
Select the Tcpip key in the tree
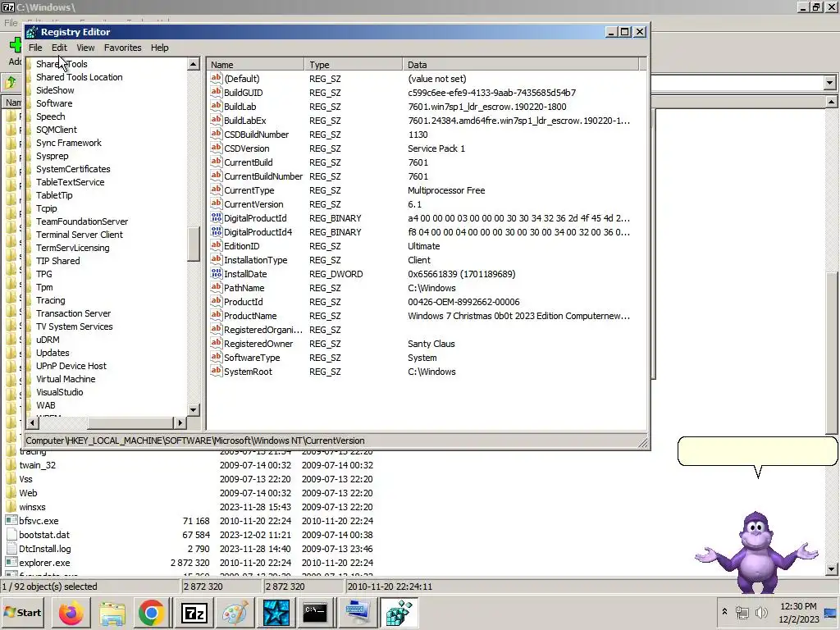pos(47,208)
